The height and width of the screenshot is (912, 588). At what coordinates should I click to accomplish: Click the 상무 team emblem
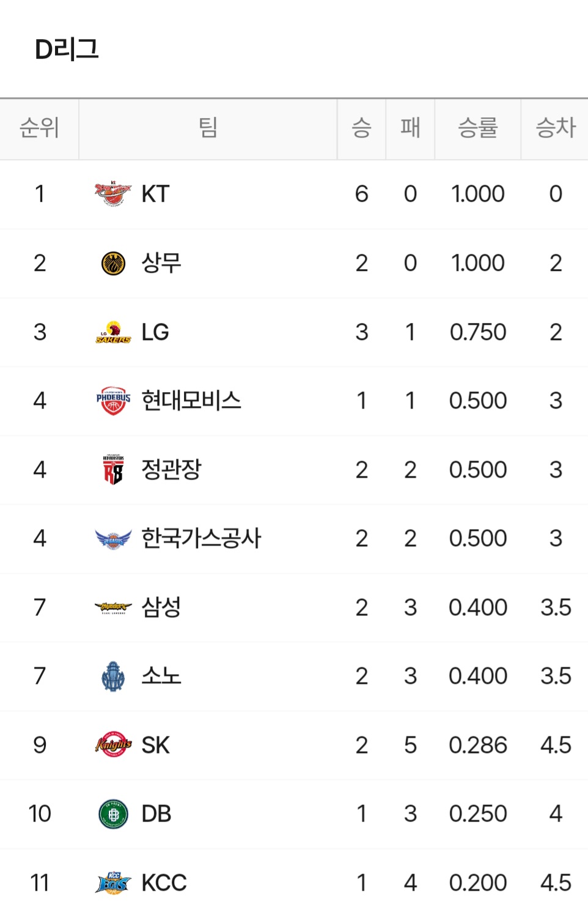113,264
